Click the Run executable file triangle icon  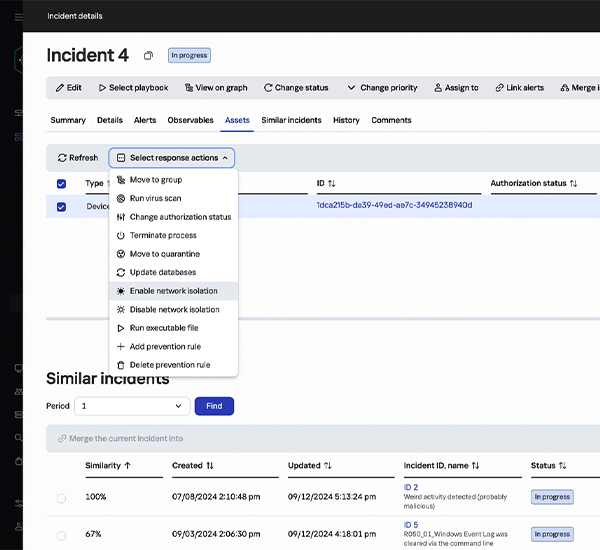pos(121,328)
